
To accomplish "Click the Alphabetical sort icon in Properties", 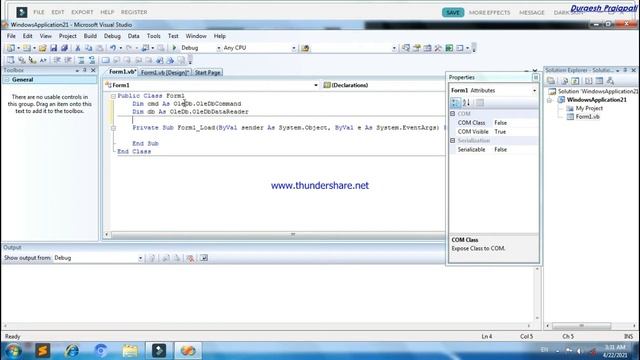I will (467, 102).
